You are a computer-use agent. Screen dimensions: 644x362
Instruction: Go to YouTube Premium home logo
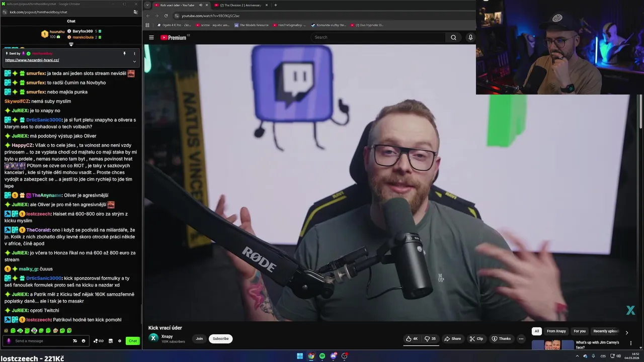pyautogui.click(x=175, y=37)
